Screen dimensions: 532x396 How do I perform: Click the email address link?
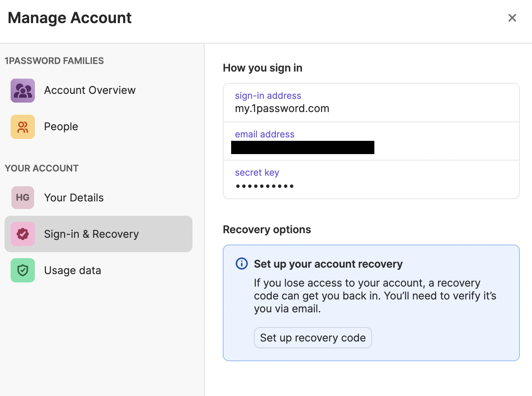(264, 134)
